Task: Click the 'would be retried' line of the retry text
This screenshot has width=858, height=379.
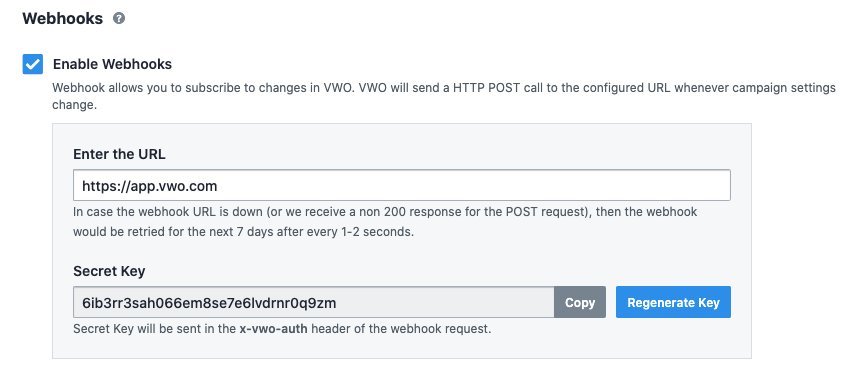Action: (244, 231)
